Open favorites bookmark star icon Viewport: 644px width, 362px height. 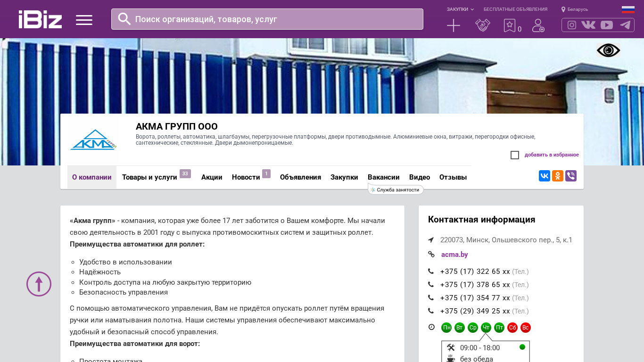(510, 25)
